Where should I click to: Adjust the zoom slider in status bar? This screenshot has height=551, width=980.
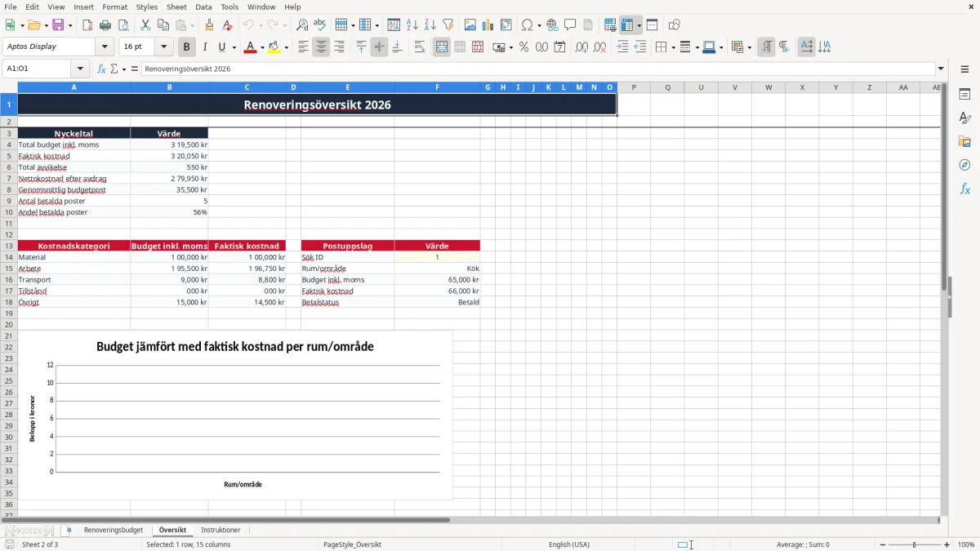(x=915, y=544)
